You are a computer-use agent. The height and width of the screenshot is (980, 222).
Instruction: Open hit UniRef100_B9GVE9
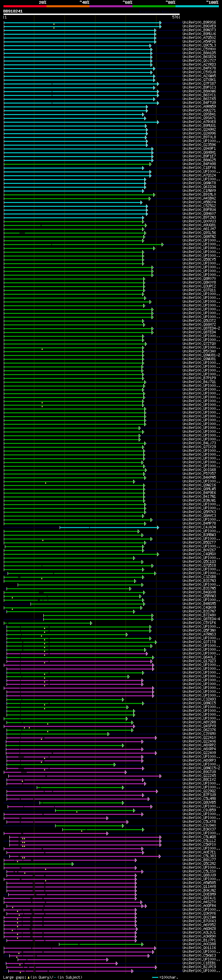click(x=199, y=26)
